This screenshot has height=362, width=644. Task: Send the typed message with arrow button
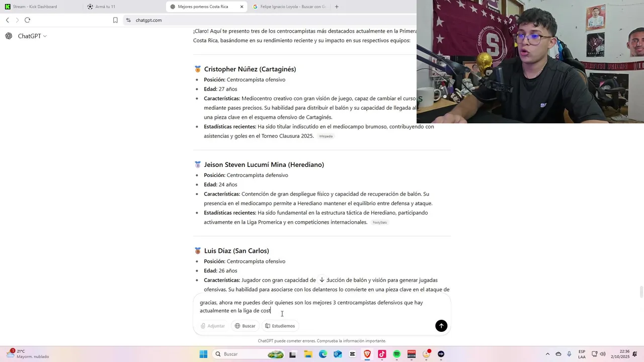click(441, 326)
